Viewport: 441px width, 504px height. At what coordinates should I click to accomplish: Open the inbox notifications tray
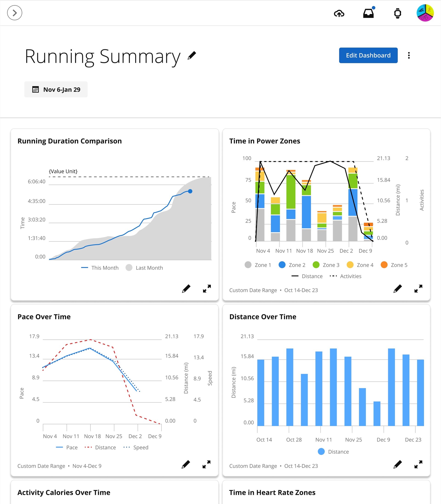(368, 13)
